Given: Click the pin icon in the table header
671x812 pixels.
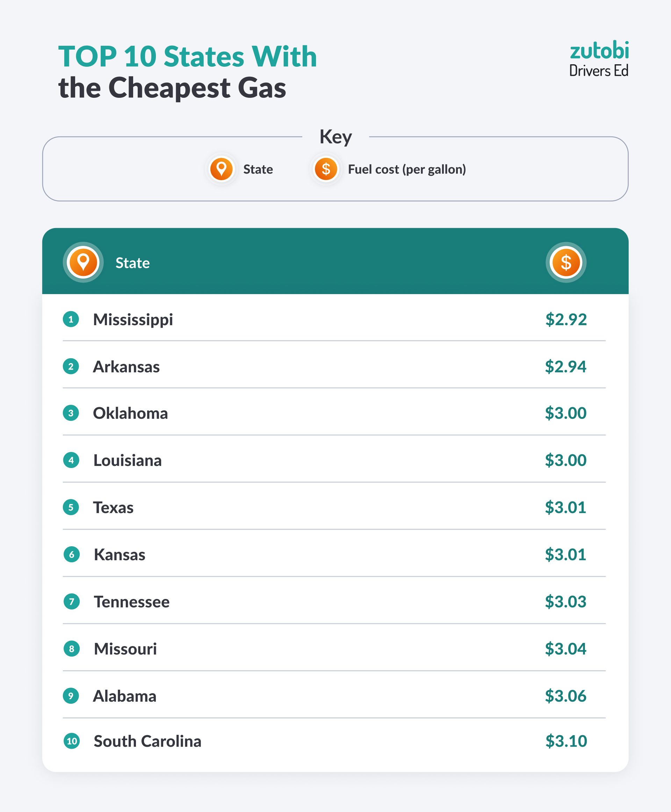Looking at the screenshot, I should point(83,262).
